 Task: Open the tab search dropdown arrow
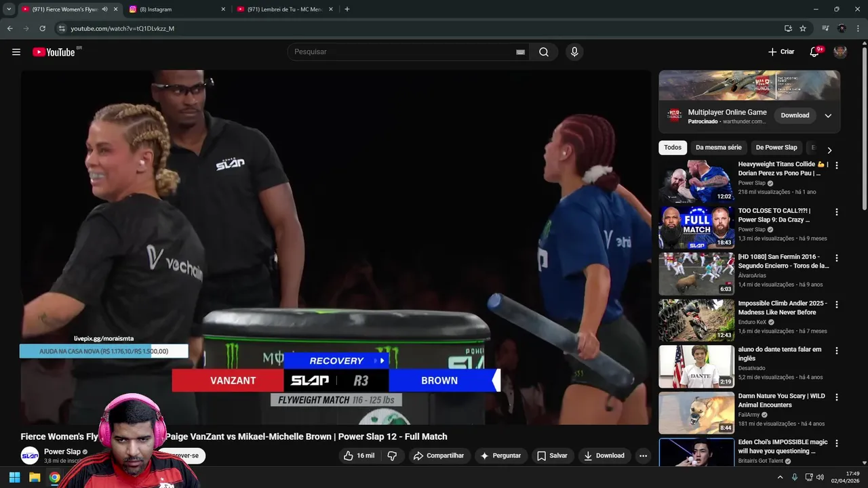tap(9, 9)
